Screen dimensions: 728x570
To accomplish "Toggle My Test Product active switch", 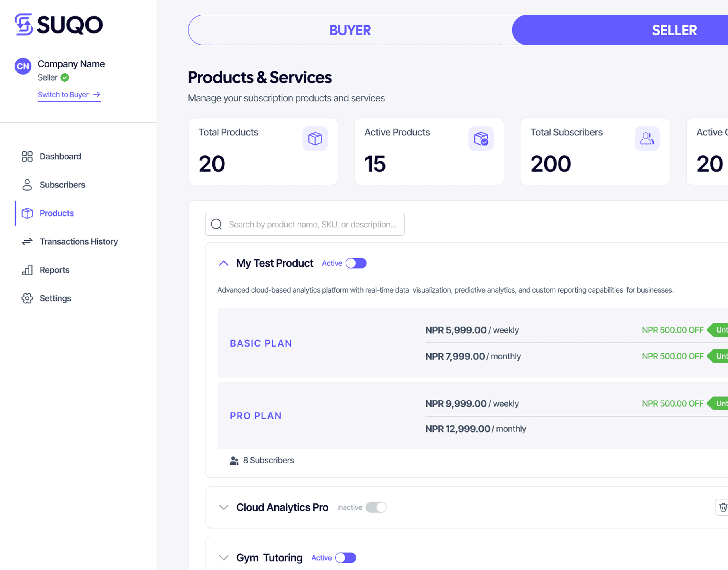I will [x=356, y=263].
